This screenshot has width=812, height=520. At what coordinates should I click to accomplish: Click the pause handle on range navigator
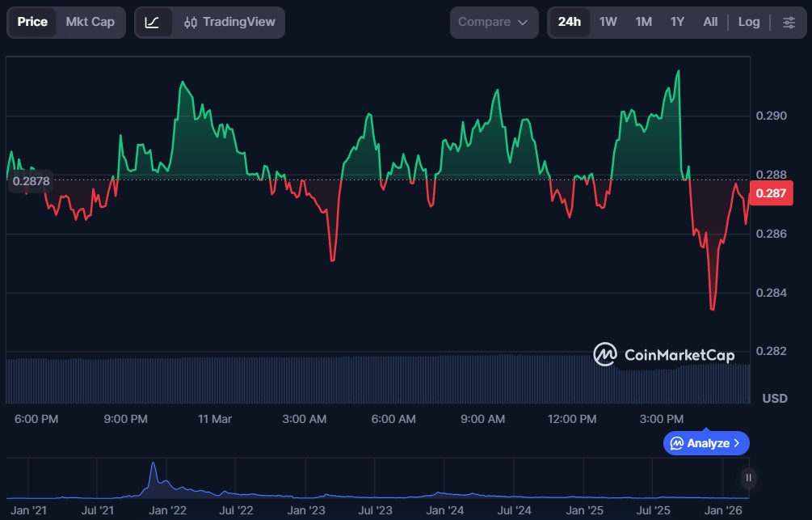pyautogui.click(x=749, y=478)
